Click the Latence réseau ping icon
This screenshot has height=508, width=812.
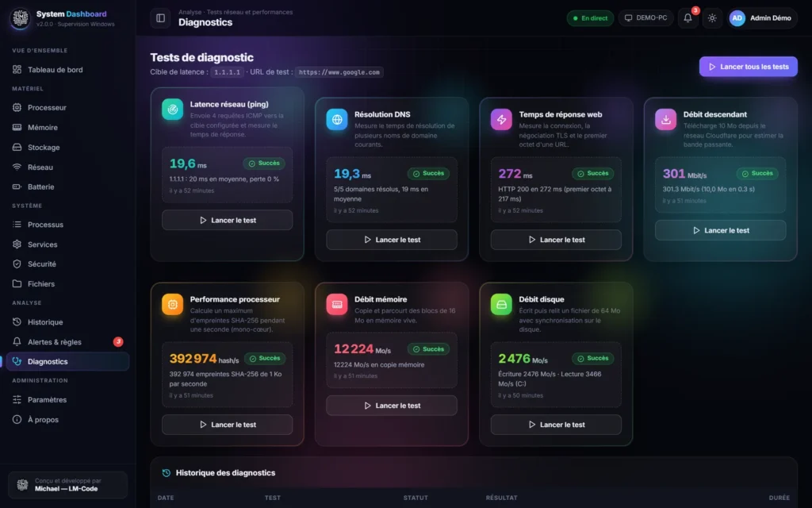172,110
